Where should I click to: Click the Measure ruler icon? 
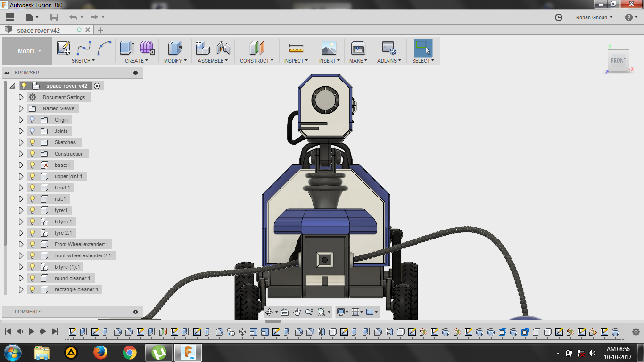tap(296, 48)
